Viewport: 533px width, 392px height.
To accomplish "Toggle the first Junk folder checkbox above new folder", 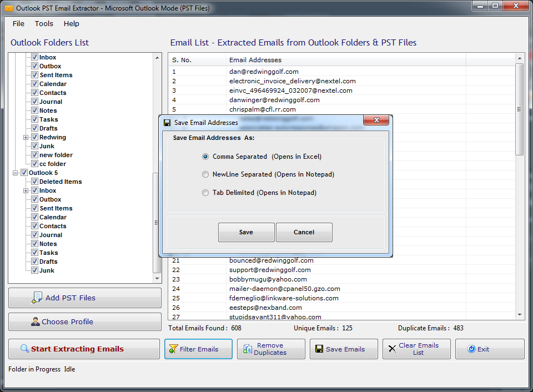I will coord(34,146).
